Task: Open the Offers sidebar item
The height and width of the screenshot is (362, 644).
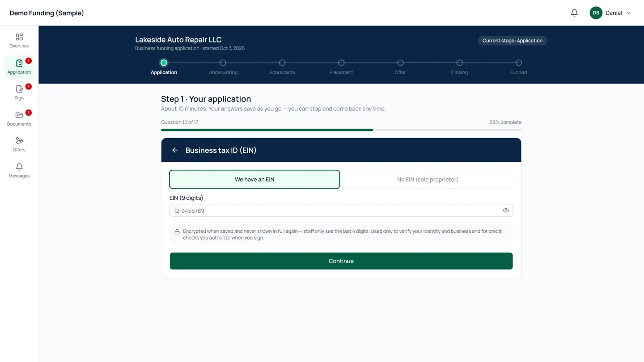Action: 19,145
